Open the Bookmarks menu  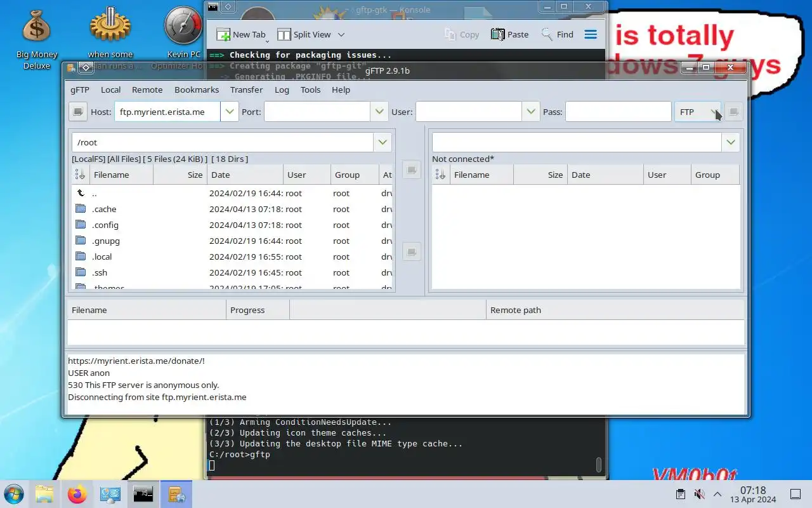[x=197, y=90]
